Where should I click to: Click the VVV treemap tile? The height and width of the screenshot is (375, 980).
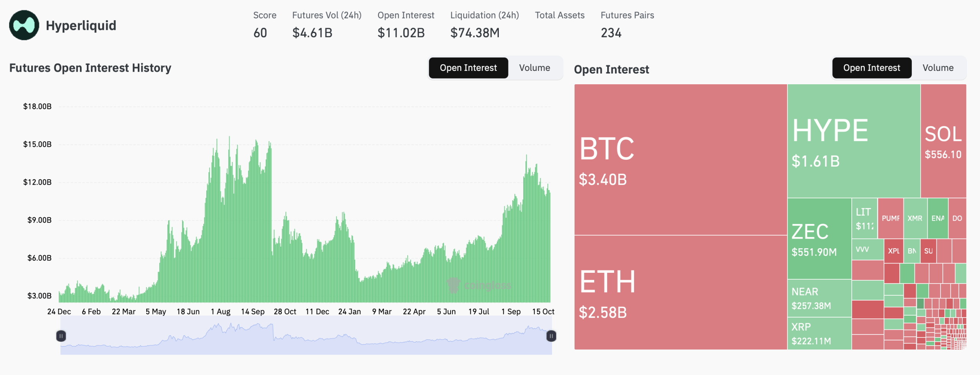coord(867,250)
